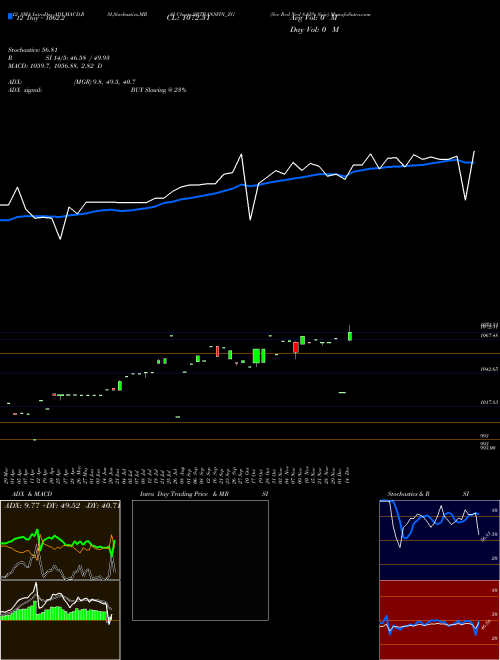This screenshot has height=660, width=500.
Task: Click the 'Stochastics: 56.81' readout
Action: [x=34, y=50]
